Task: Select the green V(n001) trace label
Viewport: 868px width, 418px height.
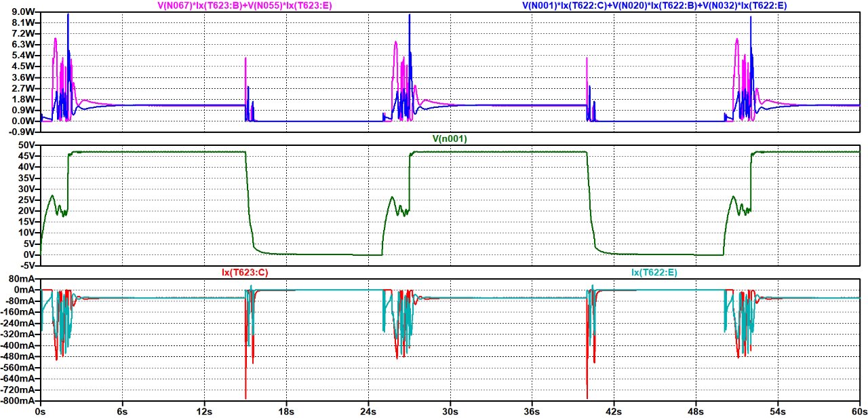Action: [x=450, y=138]
